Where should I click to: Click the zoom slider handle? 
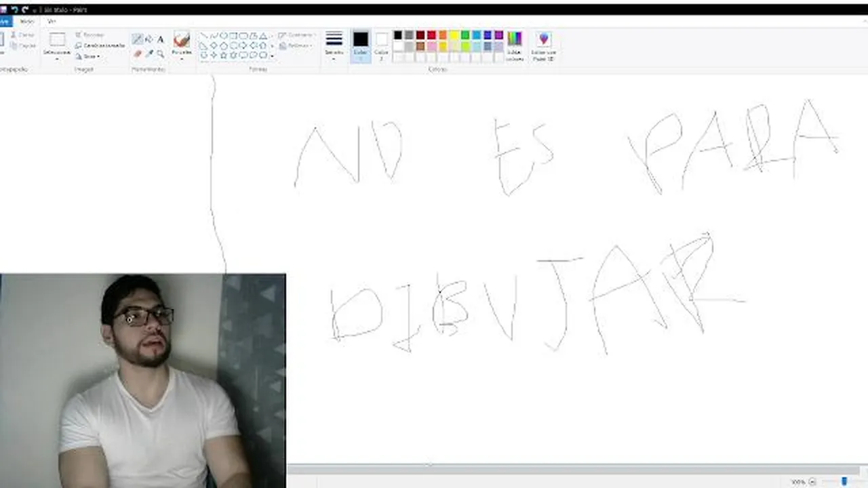[844, 482]
